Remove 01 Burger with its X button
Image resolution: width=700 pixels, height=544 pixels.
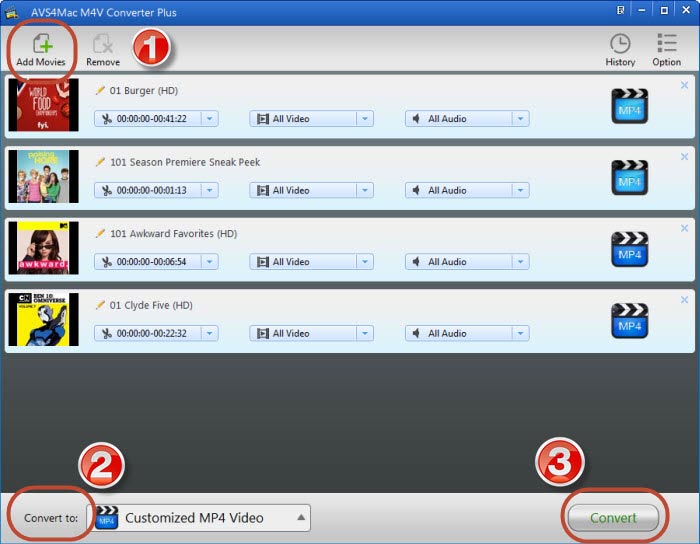point(684,85)
